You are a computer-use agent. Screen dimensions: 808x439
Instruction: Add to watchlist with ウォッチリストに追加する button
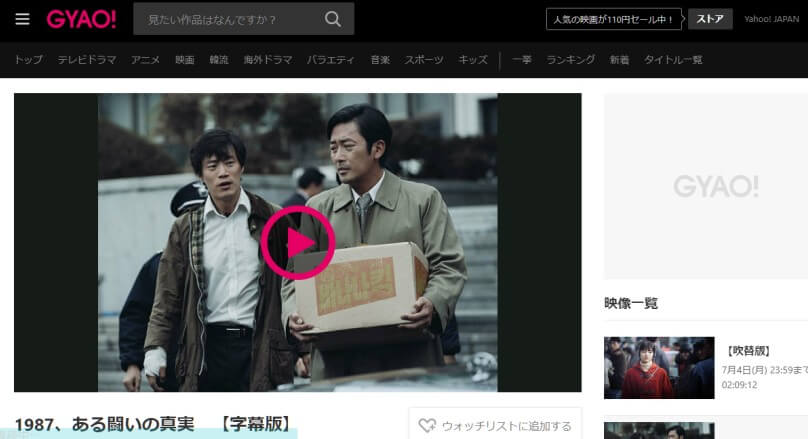click(x=495, y=425)
